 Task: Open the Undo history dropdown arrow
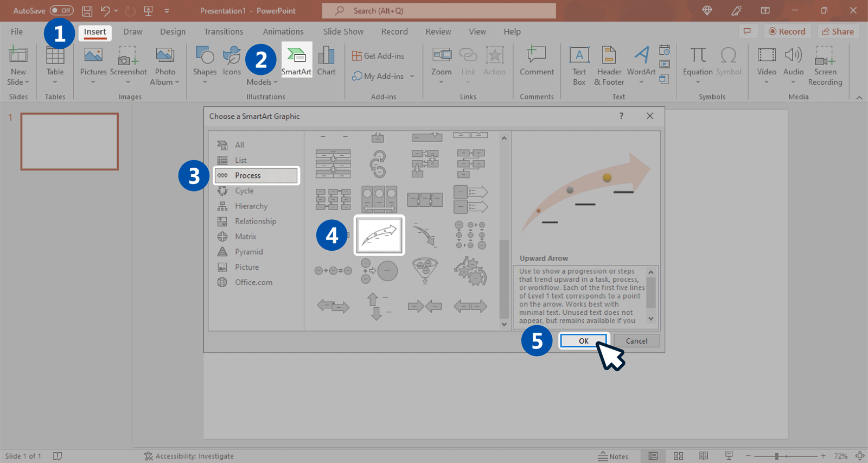pyautogui.click(x=116, y=10)
